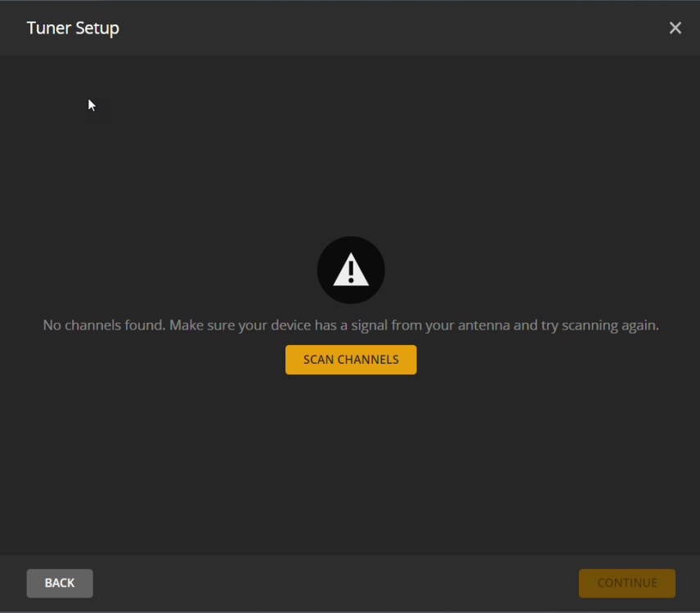This screenshot has width=700, height=613.
Task: Click the word 'Setup' in the header
Action: pos(97,29)
